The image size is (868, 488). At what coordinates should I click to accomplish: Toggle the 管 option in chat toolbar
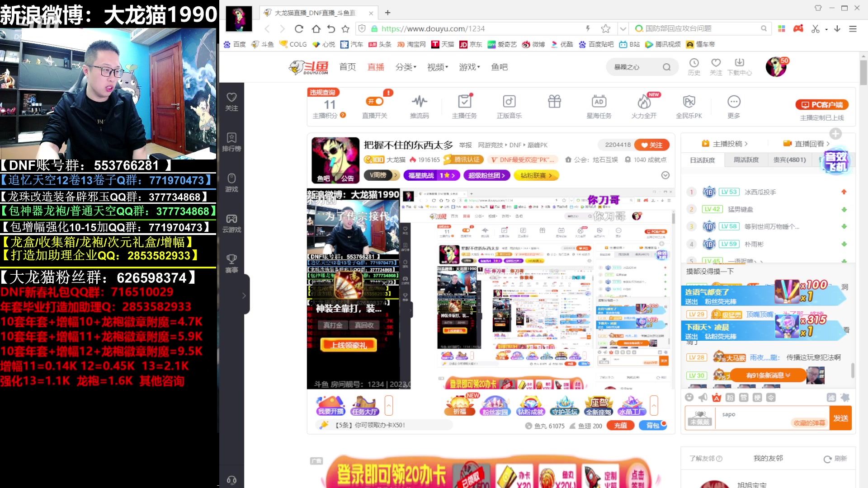(744, 397)
